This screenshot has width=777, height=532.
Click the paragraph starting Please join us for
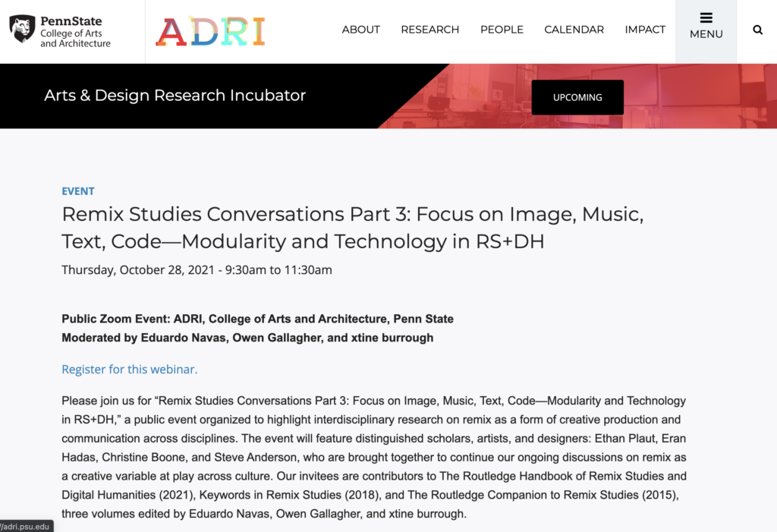pyautogui.click(x=373, y=457)
